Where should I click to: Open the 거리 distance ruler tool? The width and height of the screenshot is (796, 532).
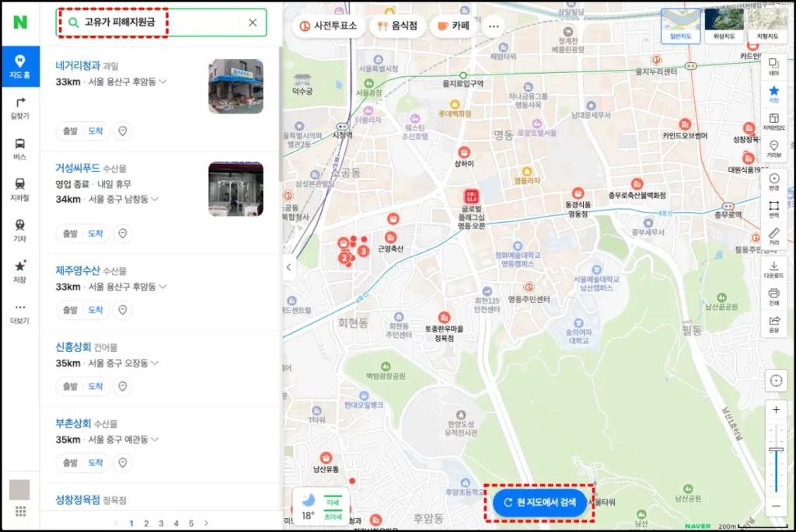click(773, 236)
